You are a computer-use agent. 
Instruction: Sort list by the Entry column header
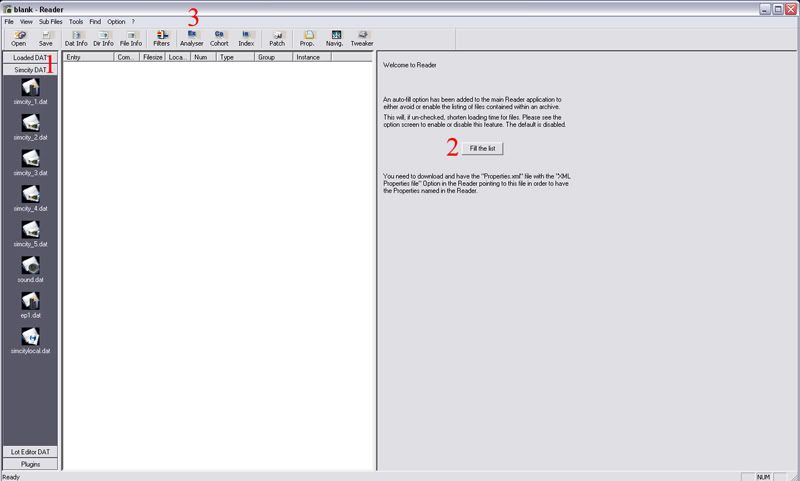(88, 57)
